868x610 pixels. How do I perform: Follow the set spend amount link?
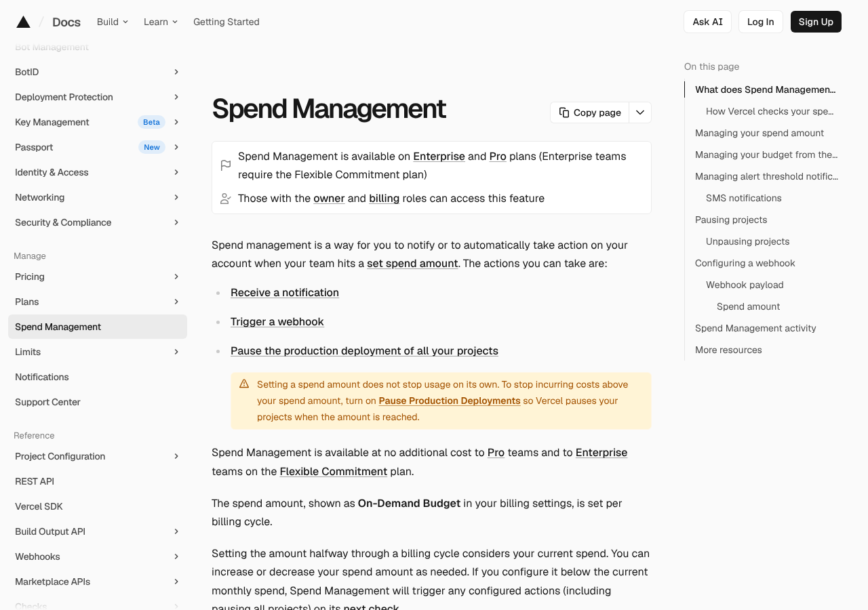click(x=412, y=263)
